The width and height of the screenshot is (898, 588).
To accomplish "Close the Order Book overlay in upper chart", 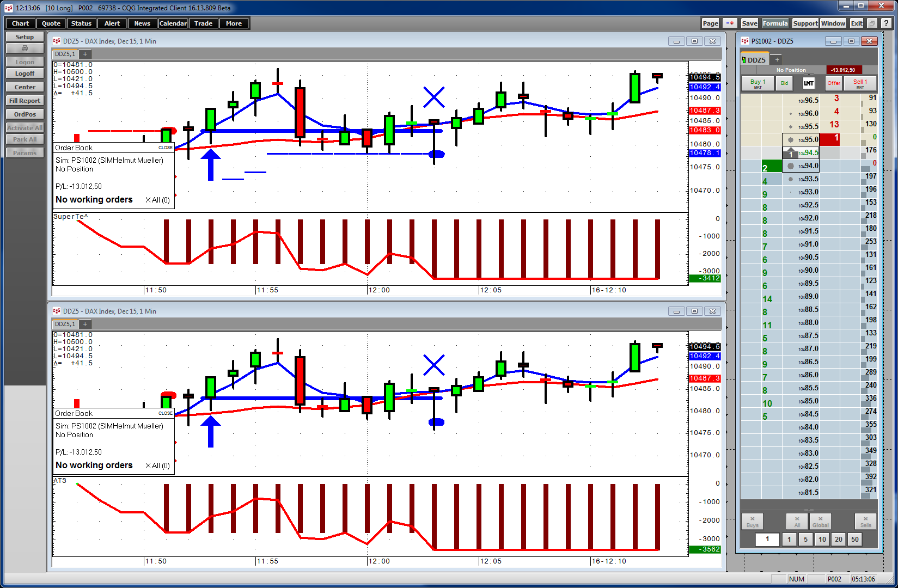I will pyautogui.click(x=166, y=148).
